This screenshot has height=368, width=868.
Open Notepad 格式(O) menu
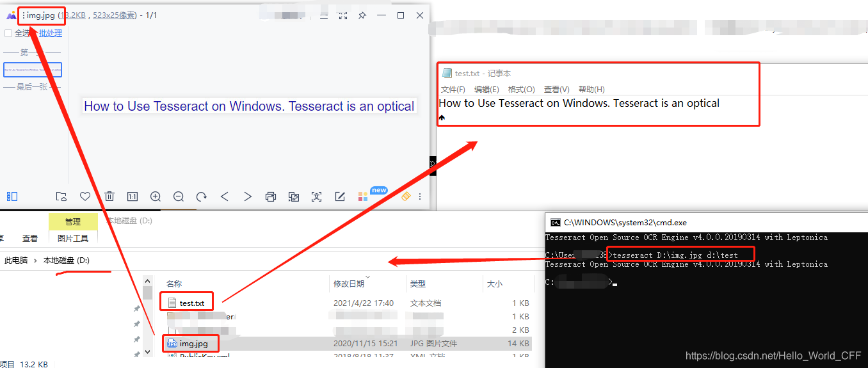point(521,90)
